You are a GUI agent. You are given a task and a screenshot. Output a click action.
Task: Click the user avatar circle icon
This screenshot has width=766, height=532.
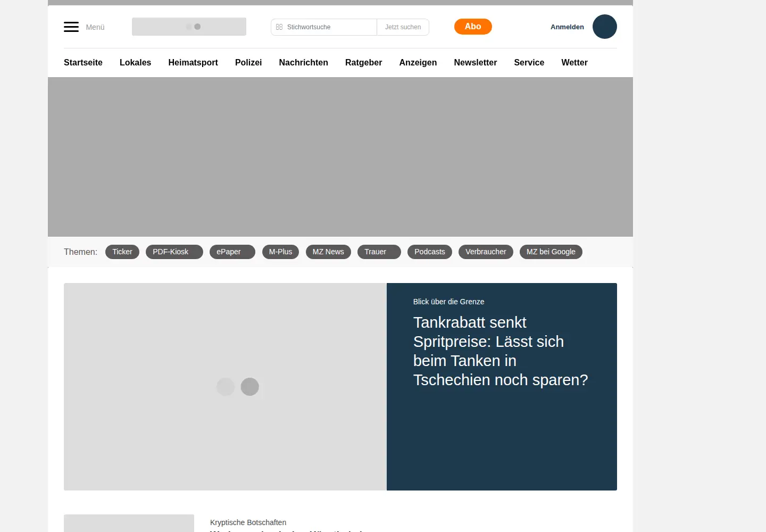point(605,27)
